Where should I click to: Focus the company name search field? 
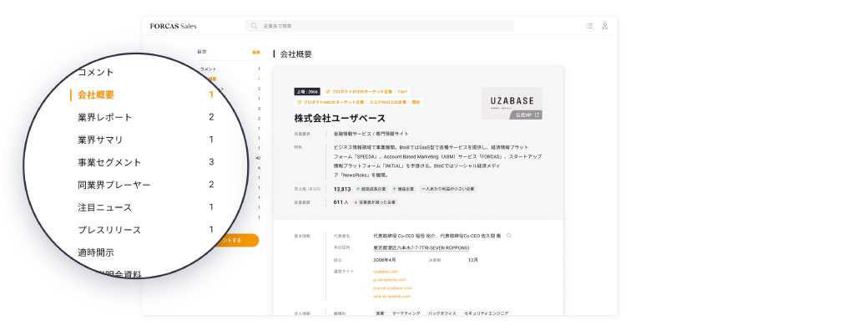[379, 26]
